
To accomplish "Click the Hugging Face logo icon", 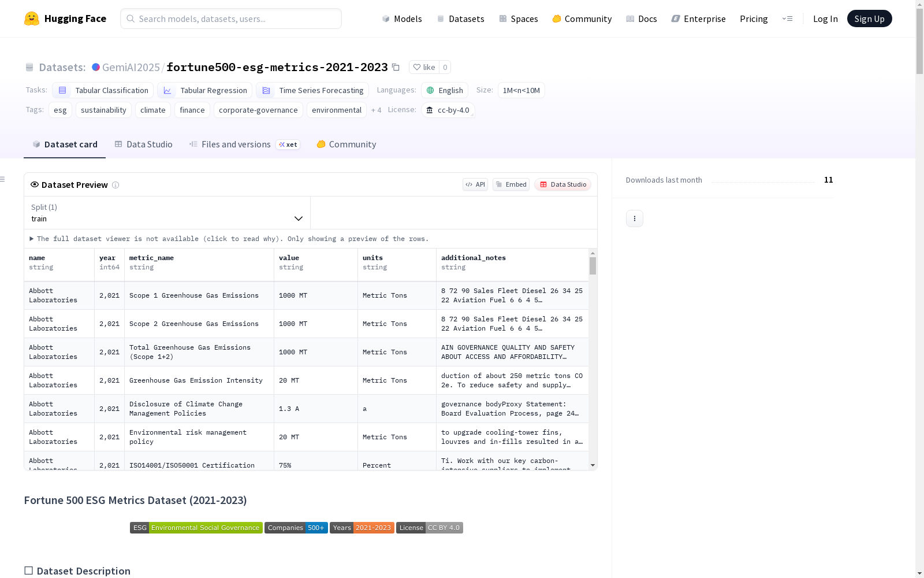I will click(x=32, y=18).
